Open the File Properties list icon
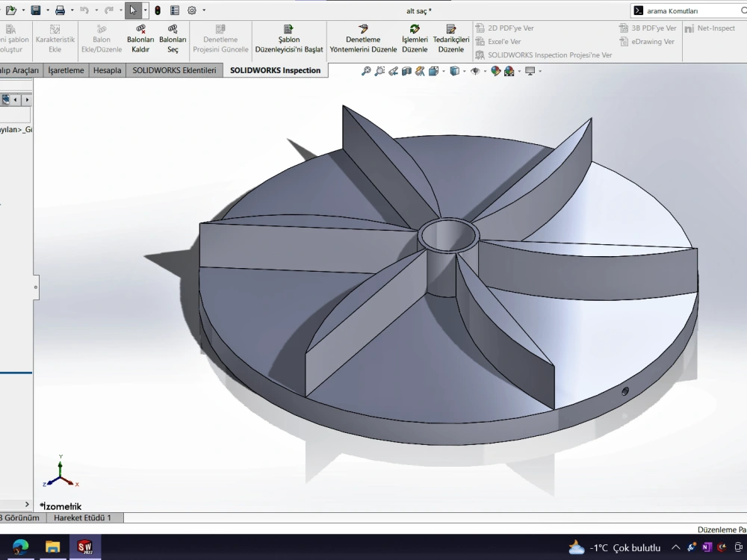The height and width of the screenshot is (560, 747). [175, 10]
